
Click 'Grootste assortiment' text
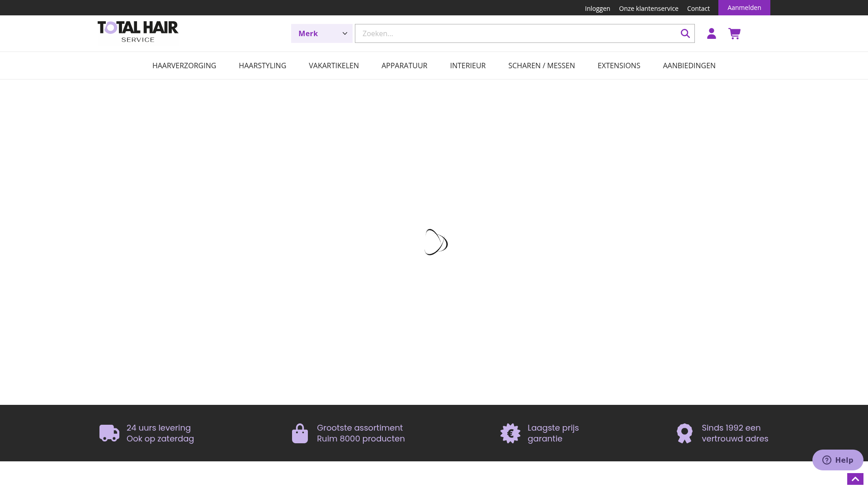pos(360,427)
